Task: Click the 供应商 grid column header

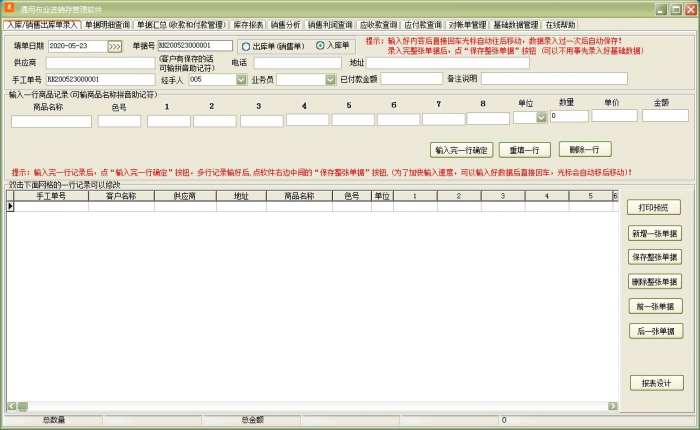Action: pyautogui.click(x=185, y=196)
